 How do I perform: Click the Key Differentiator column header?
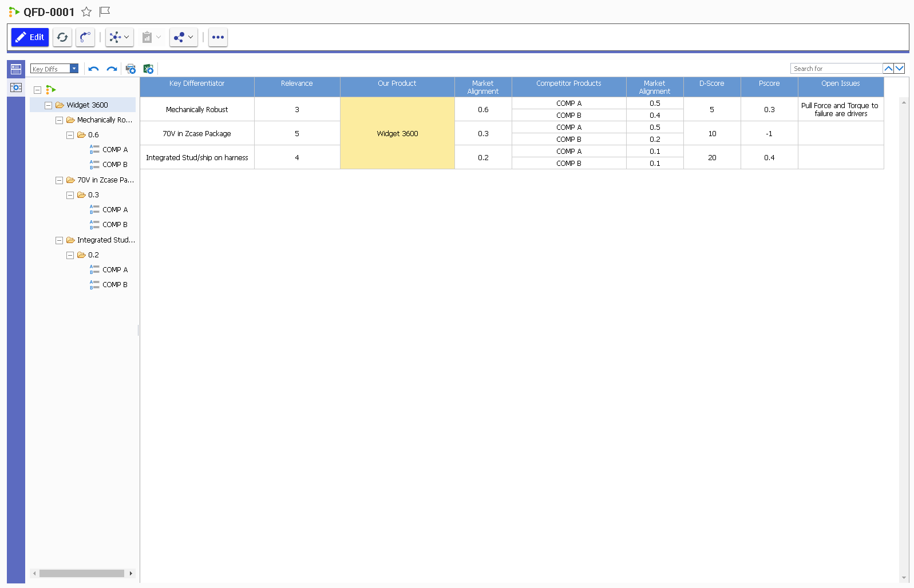197,87
